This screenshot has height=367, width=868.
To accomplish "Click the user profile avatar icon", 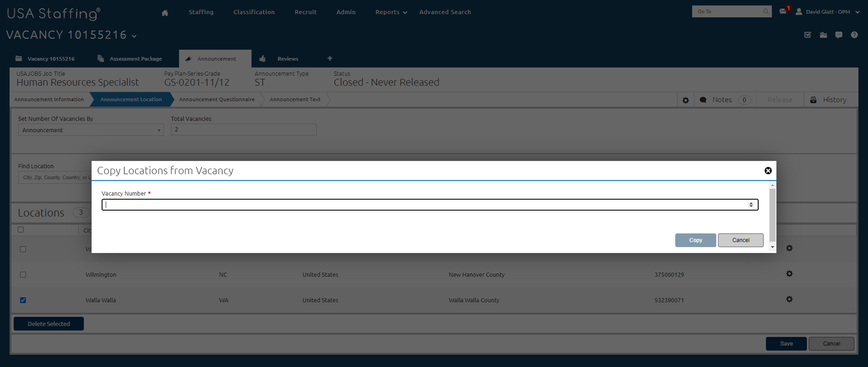I will pyautogui.click(x=799, y=11).
